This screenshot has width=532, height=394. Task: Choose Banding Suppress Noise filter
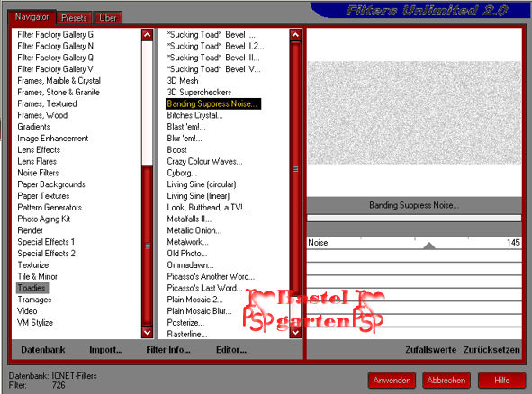coord(213,103)
